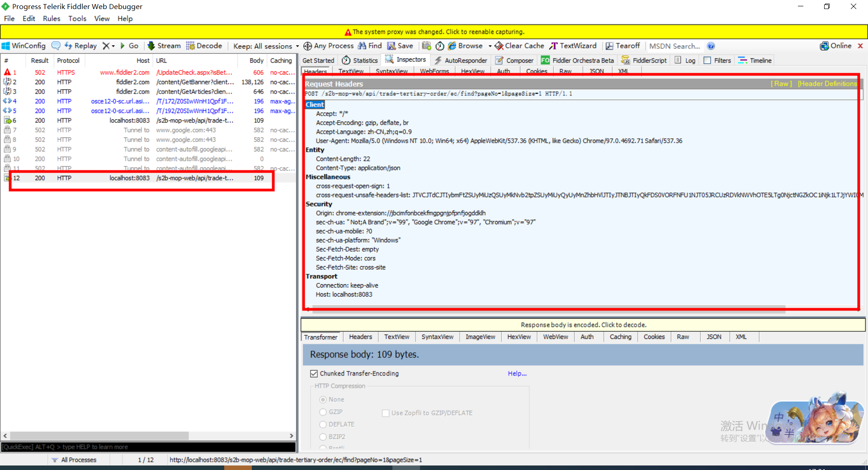Check the Chunked Transfer-Encoding checkbox
The image size is (868, 470).
point(314,373)
